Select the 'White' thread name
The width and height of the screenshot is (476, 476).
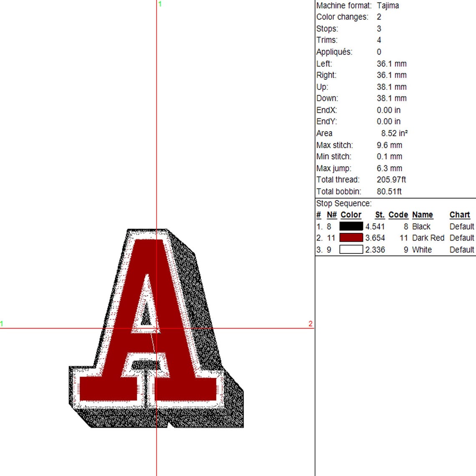coord(422,250)
